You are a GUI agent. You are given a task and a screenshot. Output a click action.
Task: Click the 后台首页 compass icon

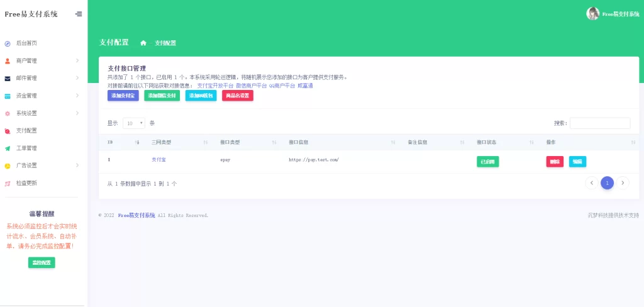point(8,43)
